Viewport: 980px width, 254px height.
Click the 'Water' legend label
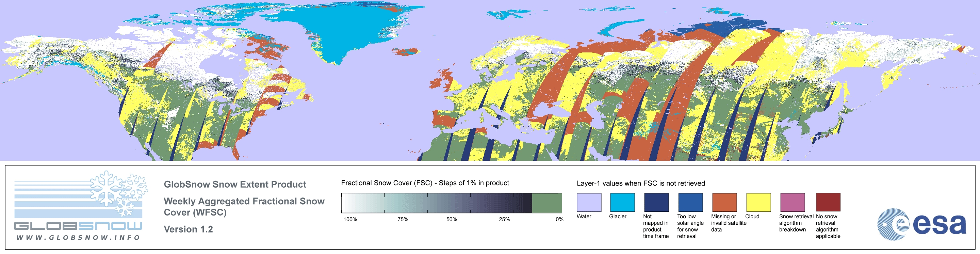coord(584,216)
